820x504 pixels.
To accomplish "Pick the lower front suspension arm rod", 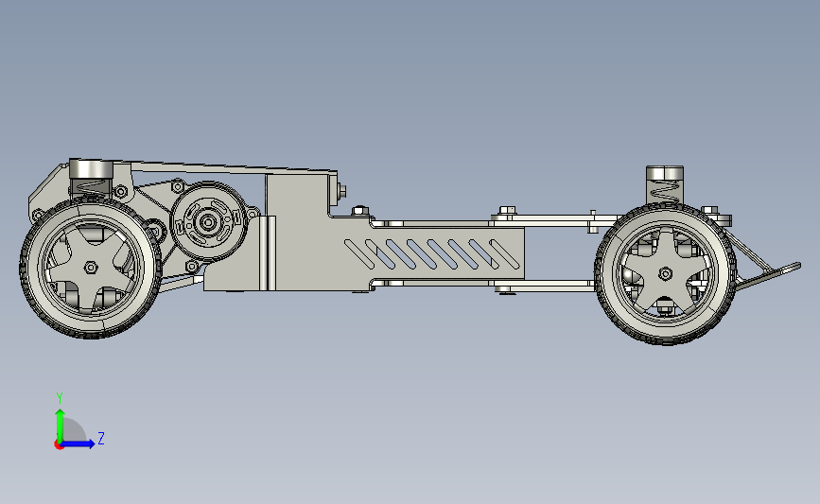I will [x=545, y=286].
